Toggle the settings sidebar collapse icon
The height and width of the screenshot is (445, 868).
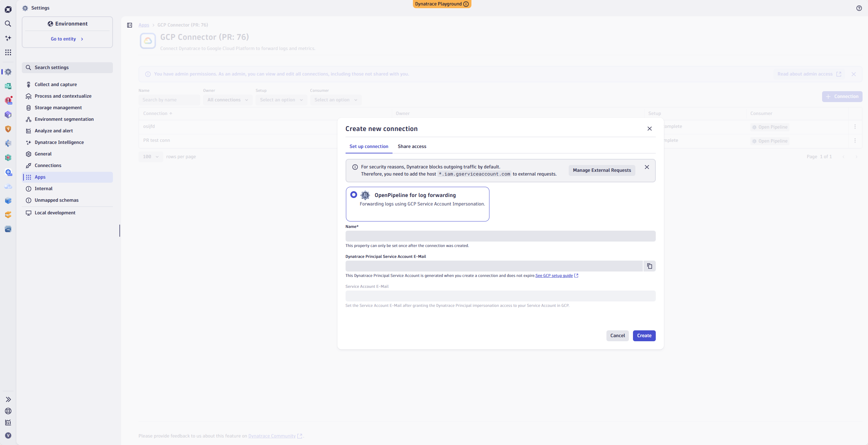(x=130, y=25)
